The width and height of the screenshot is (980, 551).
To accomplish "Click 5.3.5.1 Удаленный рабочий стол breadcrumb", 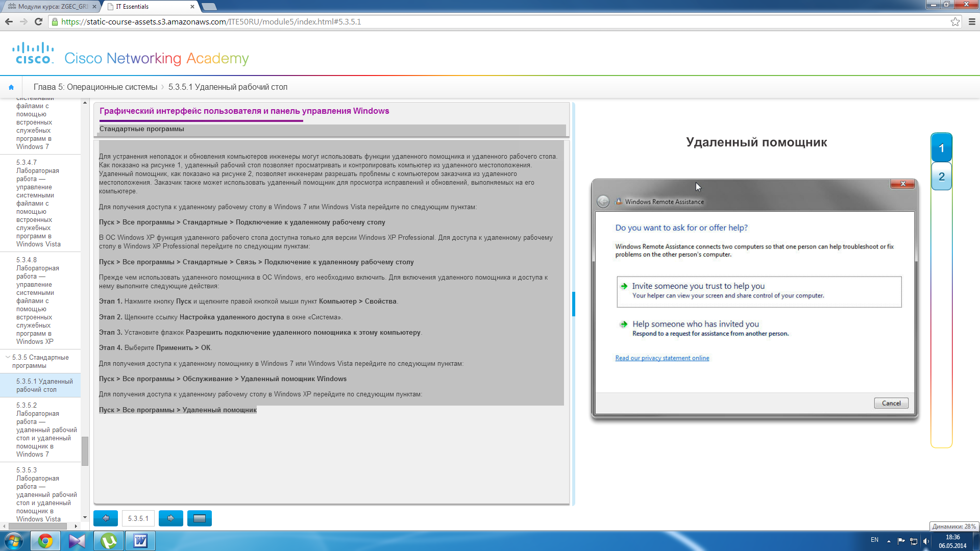I will [x=228, y=87].
